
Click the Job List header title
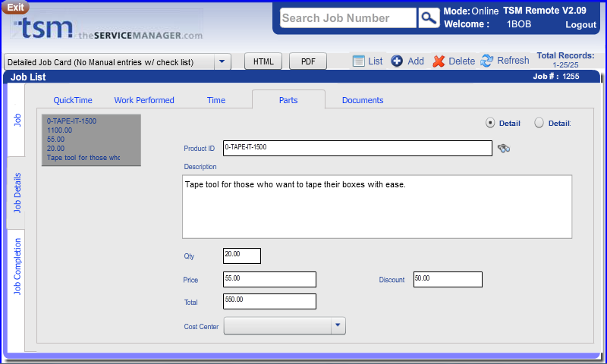click(x=28, y=77)
